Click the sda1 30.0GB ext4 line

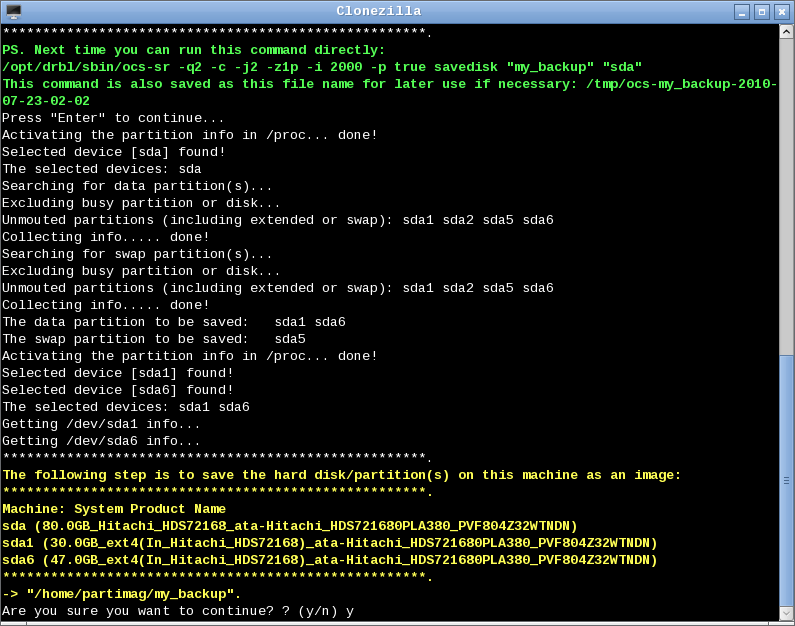(330, 543)
